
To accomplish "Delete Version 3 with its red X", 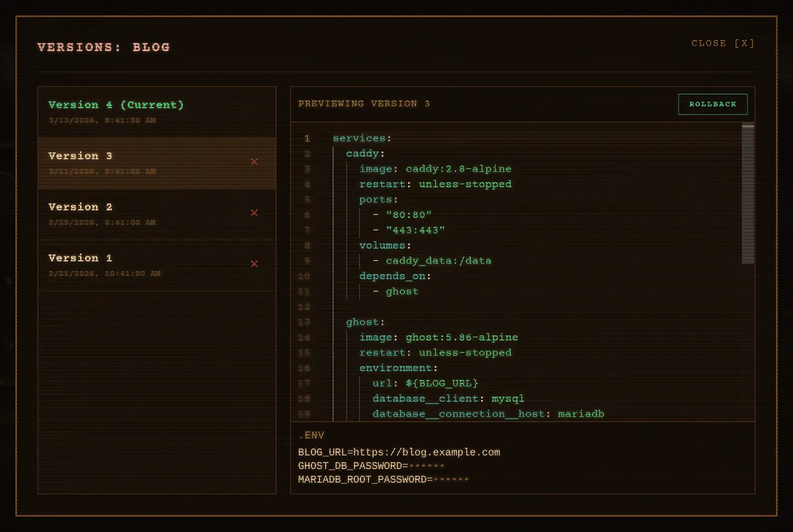I will [254, 162].
